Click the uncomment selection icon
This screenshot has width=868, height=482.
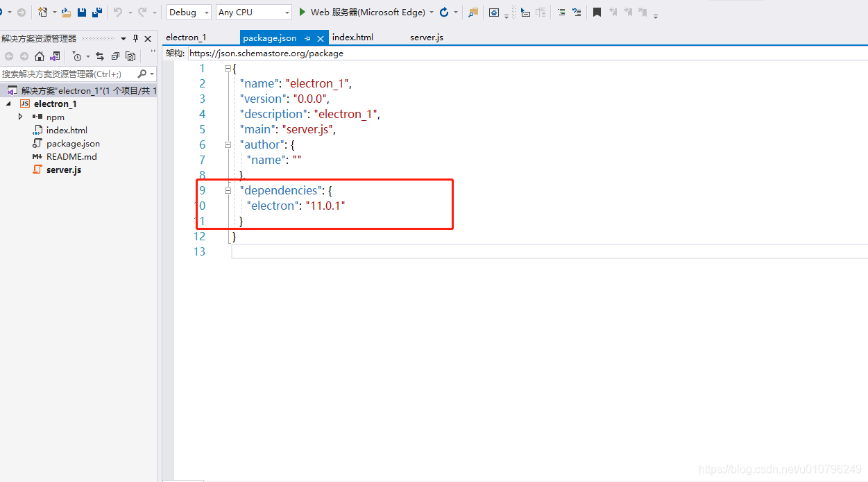541,12
